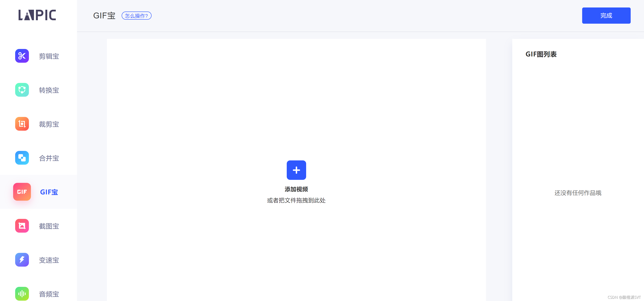Navigate to the 截图宝 menu label
Image resolution: width=644 pixels, height=301 pixels.
click(x=49, y=226)
